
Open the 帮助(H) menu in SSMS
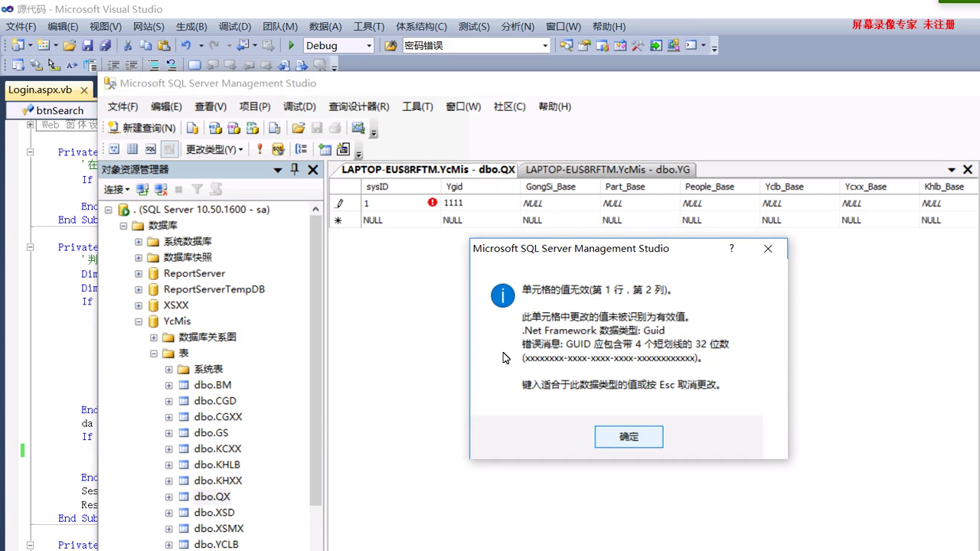click(x=554, y=106)
